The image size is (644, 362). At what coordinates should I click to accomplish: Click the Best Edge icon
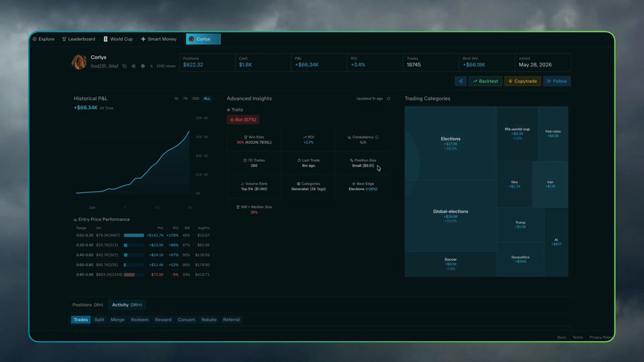point(354,183)
